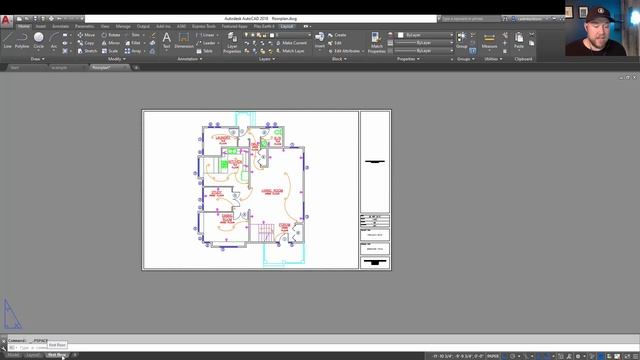Open the Measure utility
The height and width of the screenshot is (360, 640).
click(489, 41)
